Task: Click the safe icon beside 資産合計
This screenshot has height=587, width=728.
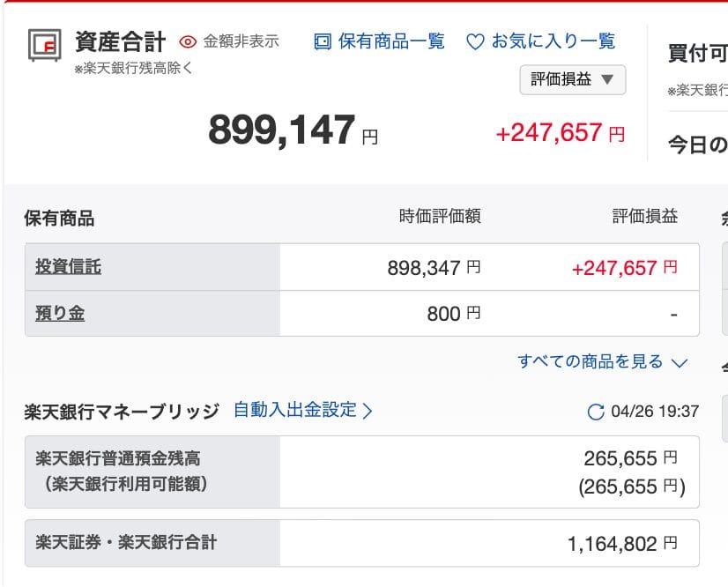Action: (x=43, y=44)
